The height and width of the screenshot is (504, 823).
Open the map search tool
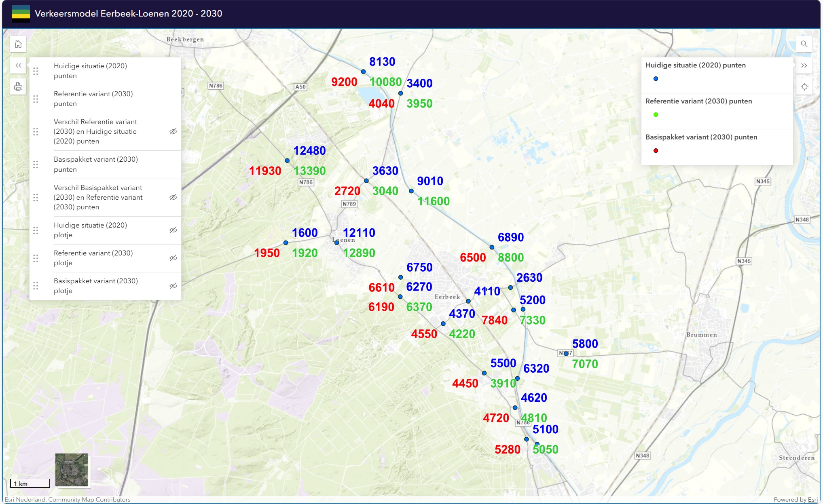tap(804, 44)
